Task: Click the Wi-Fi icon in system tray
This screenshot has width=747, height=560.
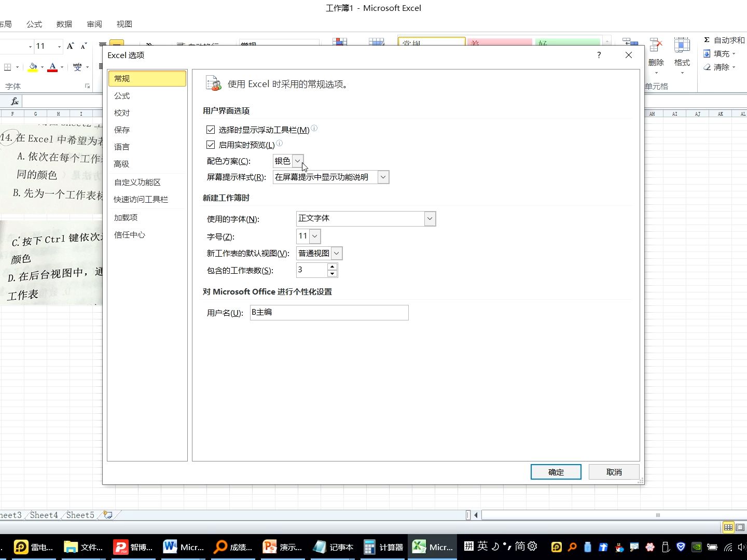Action: pyautogui.click(x=728, y=547)
